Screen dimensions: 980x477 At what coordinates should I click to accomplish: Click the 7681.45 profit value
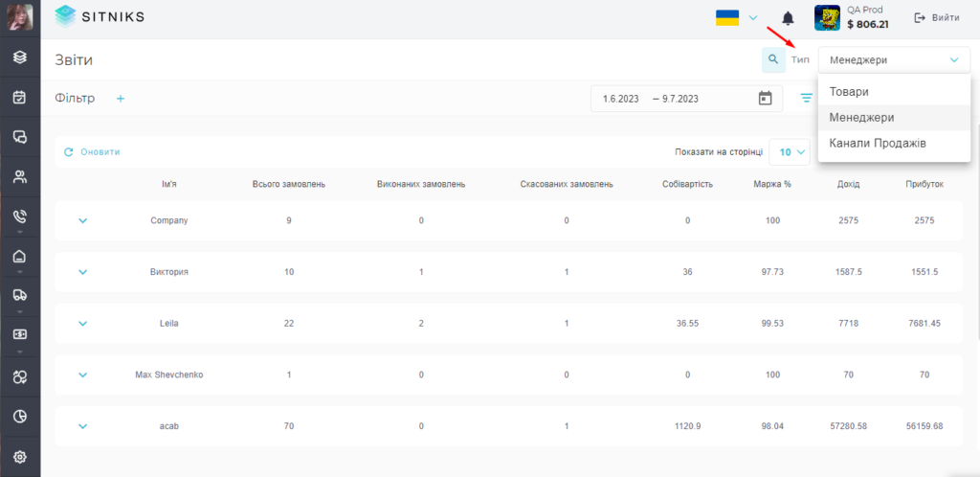click(924, 323)
